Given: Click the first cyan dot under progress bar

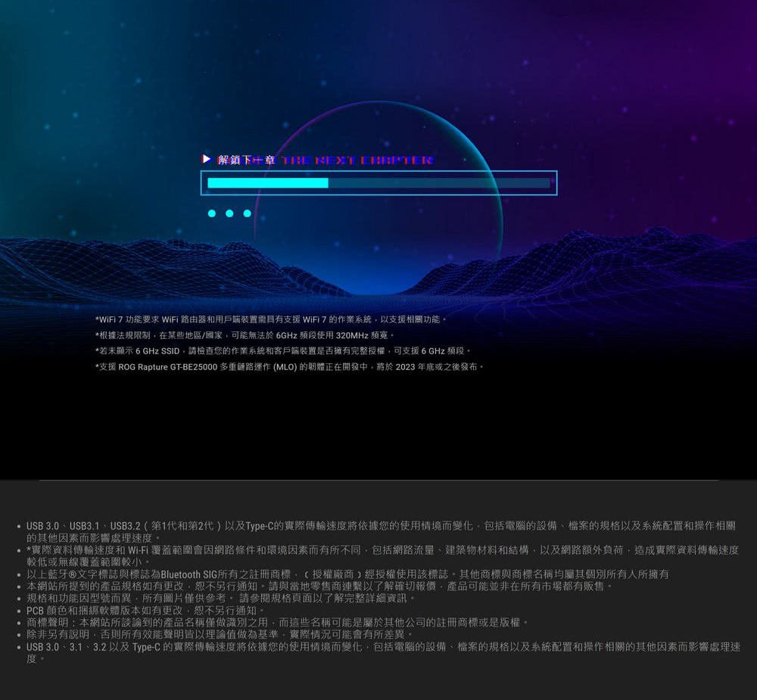Looking at the screenshot, I should (x=212, y=213).
